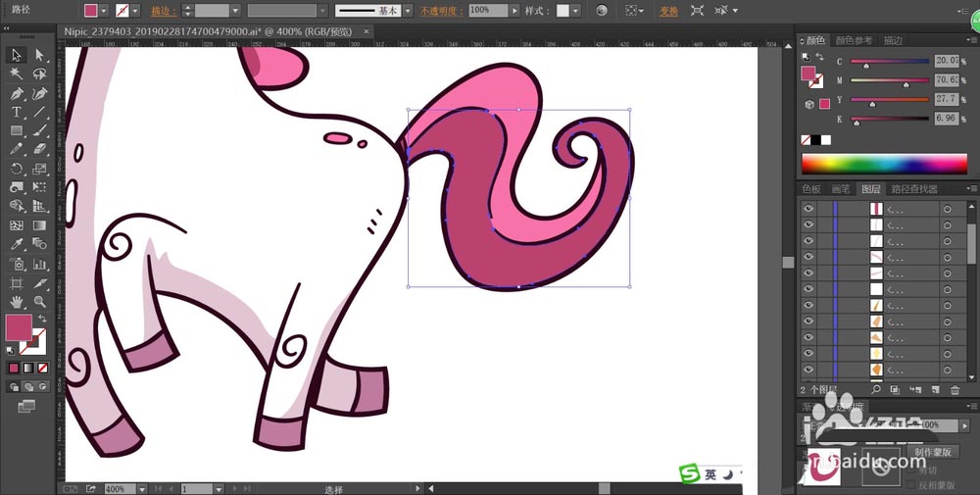Open 基本 brush definition dropdown
Screen dimensions: 980x495
(408, 11)
